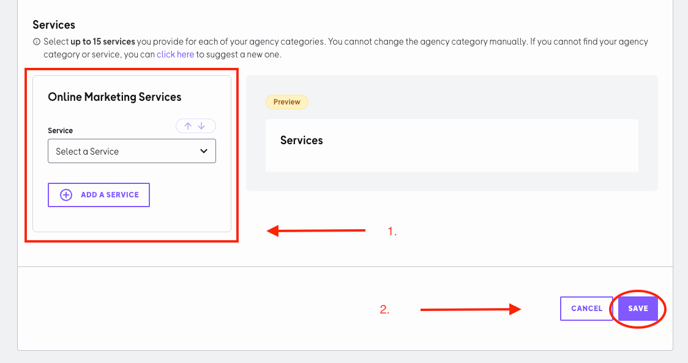
Task: Click the Online Marketing Services heading
Action: pyautogui.click(x=115, y=97)
